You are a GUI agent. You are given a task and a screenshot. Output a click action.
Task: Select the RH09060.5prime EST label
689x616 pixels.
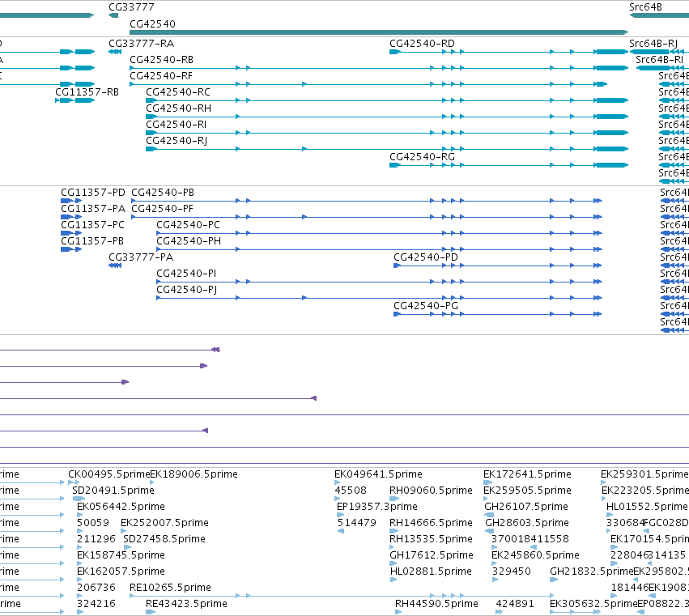point(431,491)
